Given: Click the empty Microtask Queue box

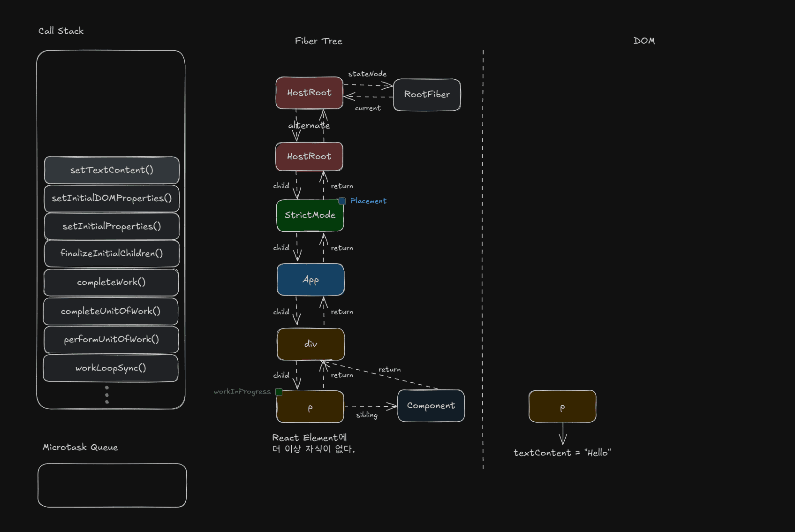Looking at the screenshot, I should pyautogui.click(x=112, y=486).
